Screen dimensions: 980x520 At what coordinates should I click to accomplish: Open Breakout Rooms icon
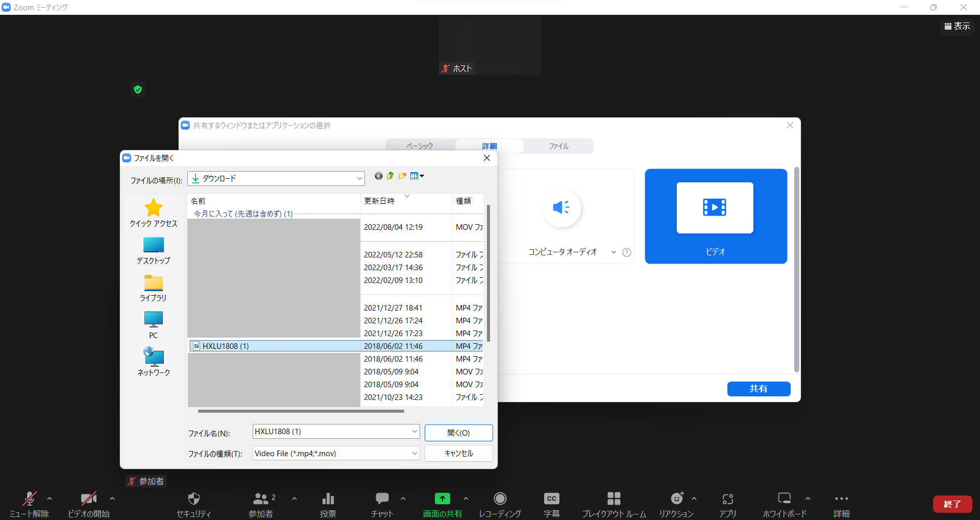point(614,499)
